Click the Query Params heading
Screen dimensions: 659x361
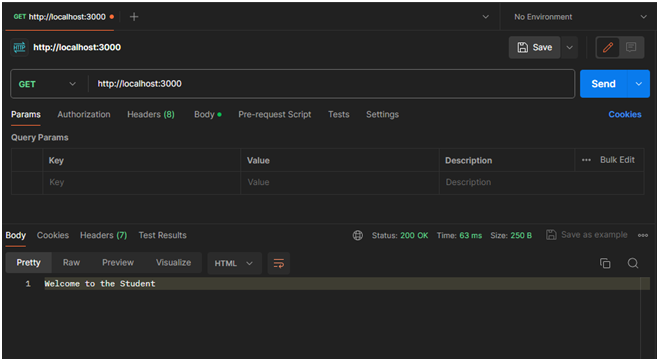(40, 137)
